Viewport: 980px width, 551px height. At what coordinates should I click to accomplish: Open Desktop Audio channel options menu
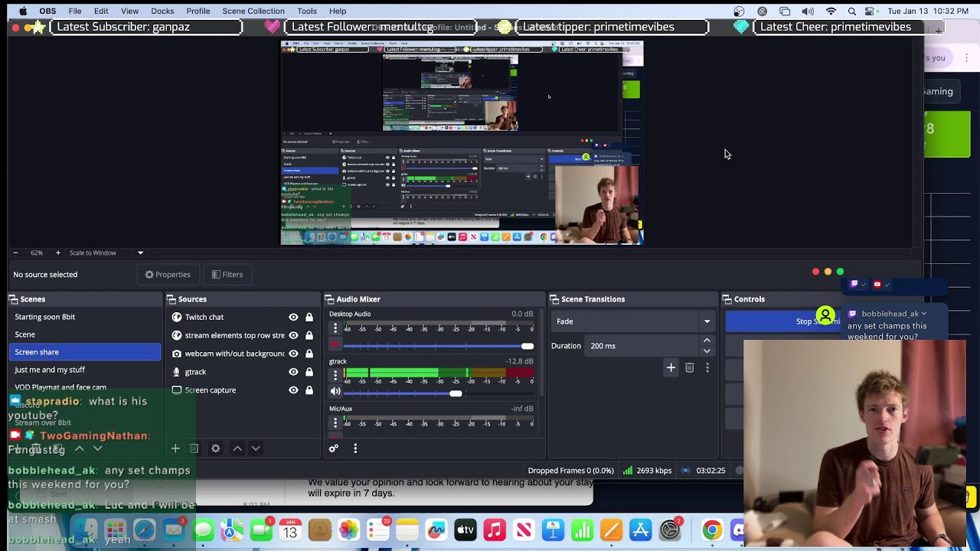click(335, 328)
